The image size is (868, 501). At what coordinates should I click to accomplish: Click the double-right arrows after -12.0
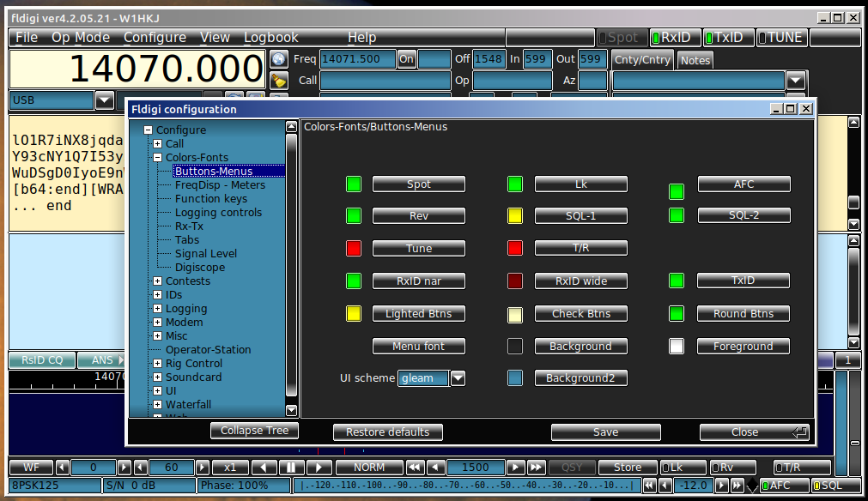737,486
